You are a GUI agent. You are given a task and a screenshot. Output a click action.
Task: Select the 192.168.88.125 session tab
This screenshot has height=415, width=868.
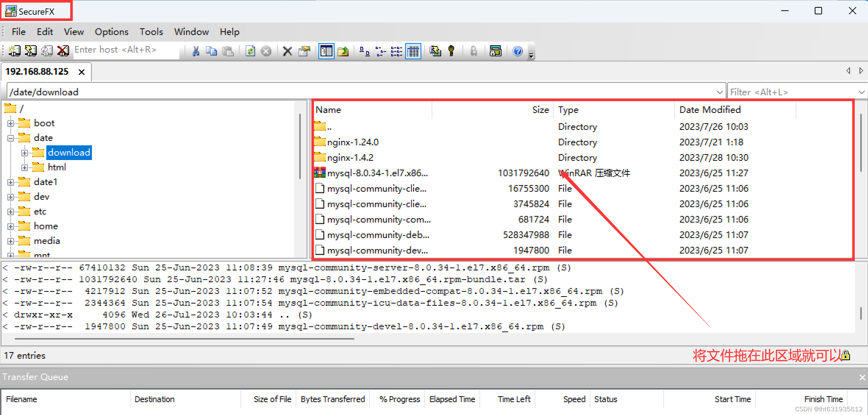pos(37,71)
